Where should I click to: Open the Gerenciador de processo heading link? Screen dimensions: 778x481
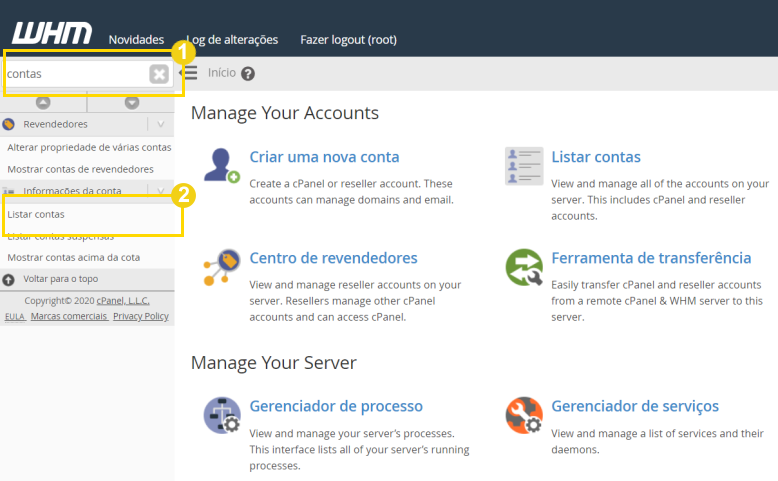pyautogui.click(x=336, y=406)
